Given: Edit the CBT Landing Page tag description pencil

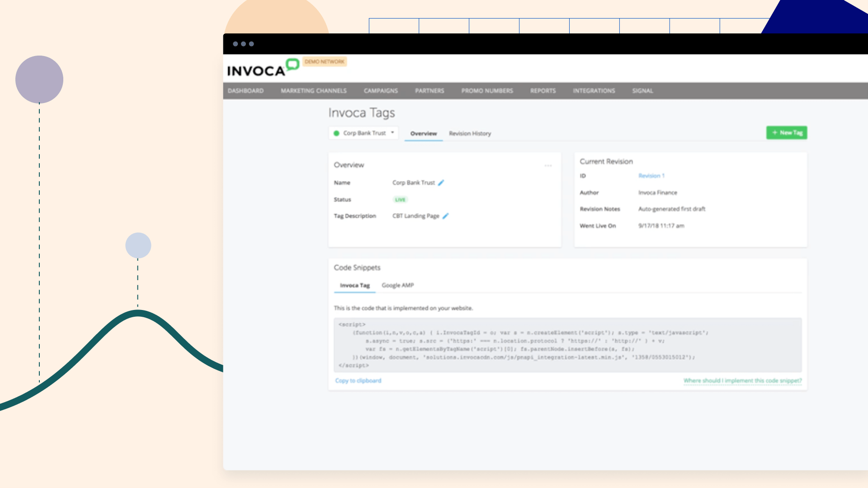Looking at the screenshot, I should click(446, 216).
